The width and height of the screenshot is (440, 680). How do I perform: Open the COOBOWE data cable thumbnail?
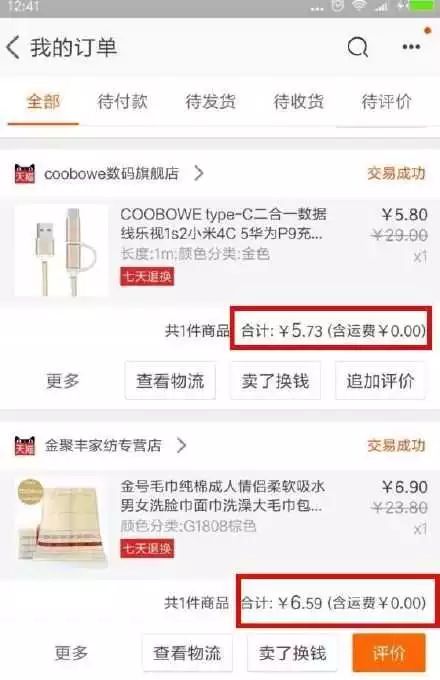61,251
